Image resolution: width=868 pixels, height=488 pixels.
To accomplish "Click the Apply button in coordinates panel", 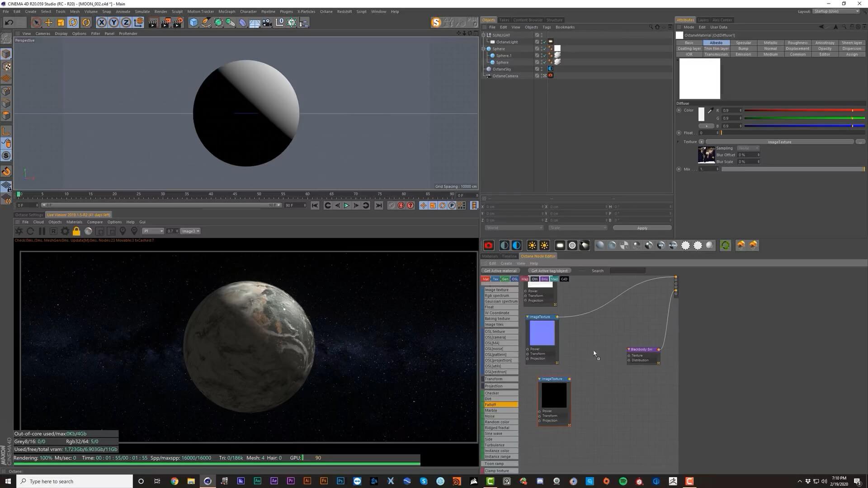I will (642, 228).
